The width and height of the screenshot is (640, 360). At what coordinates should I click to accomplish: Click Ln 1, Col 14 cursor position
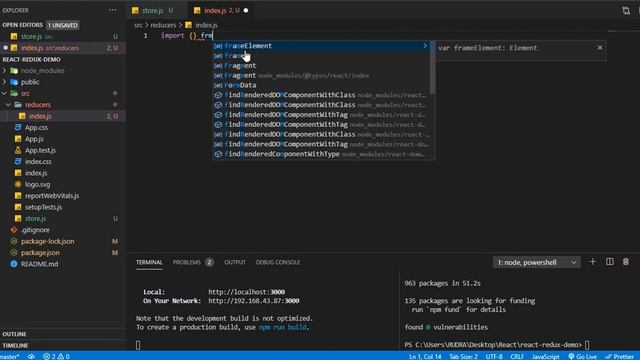point(425,356)
